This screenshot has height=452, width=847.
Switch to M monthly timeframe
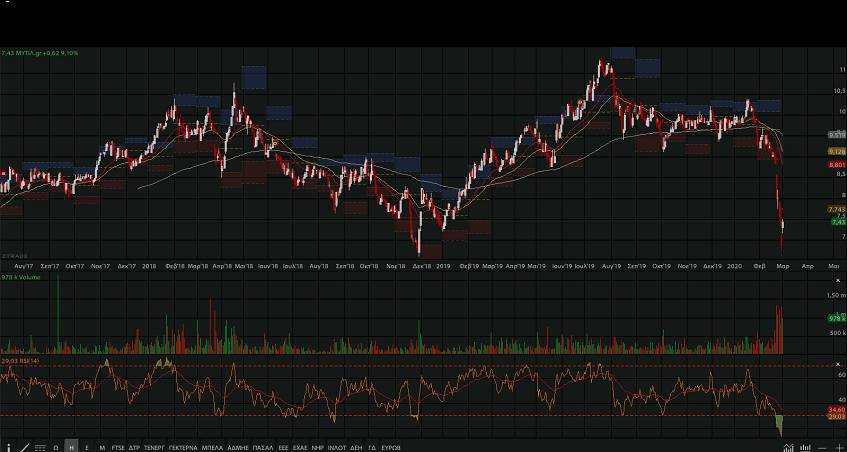(x=102, y=446)
